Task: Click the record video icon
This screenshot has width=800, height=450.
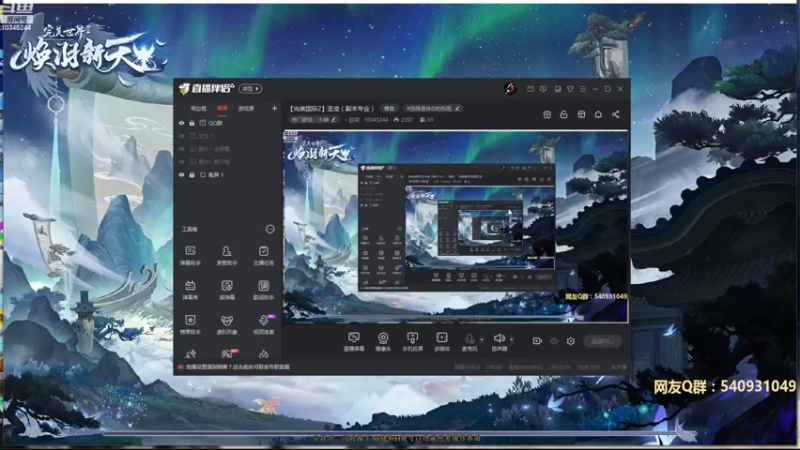Action: [x=537, y=341]
